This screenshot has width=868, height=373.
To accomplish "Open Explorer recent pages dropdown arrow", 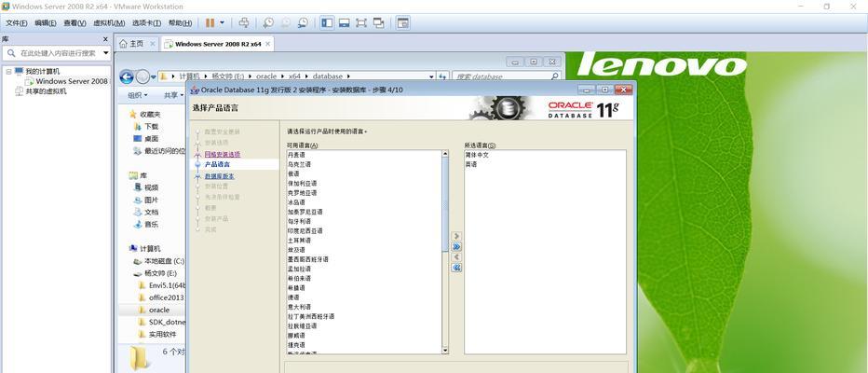I will 154,76.
